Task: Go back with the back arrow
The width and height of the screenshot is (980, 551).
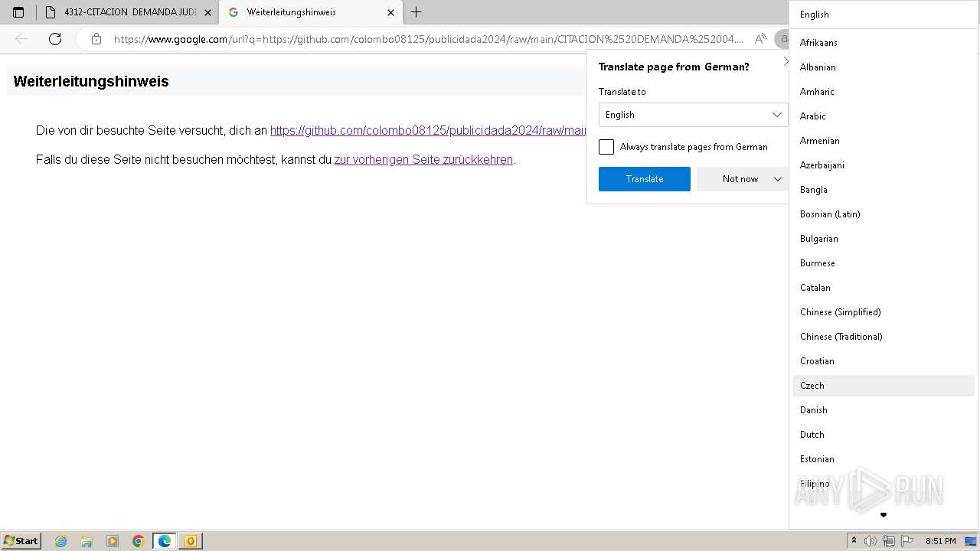Action: pos(21,39)
